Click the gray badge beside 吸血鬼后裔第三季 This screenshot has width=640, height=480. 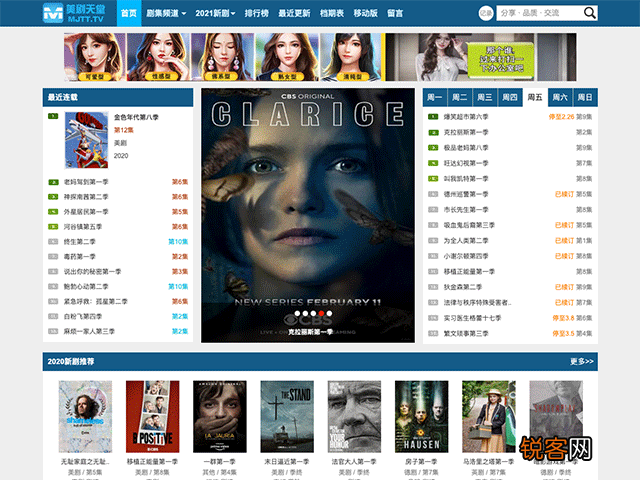(433, 225)
